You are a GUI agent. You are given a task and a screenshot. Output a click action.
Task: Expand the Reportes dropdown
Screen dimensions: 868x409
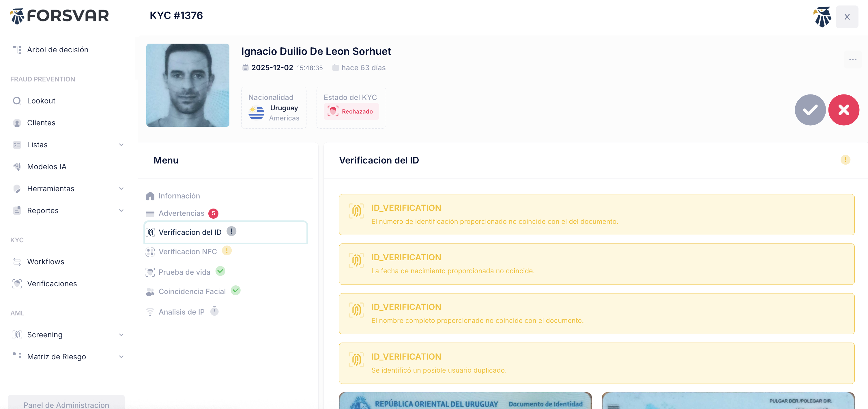point(121,210)
